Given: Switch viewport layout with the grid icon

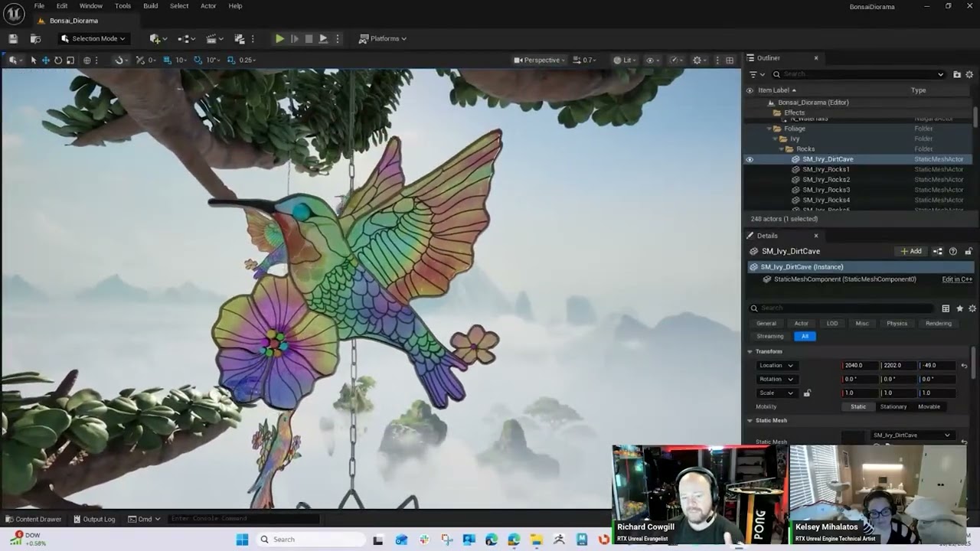Looking at the screenshot, I should 729,60.
